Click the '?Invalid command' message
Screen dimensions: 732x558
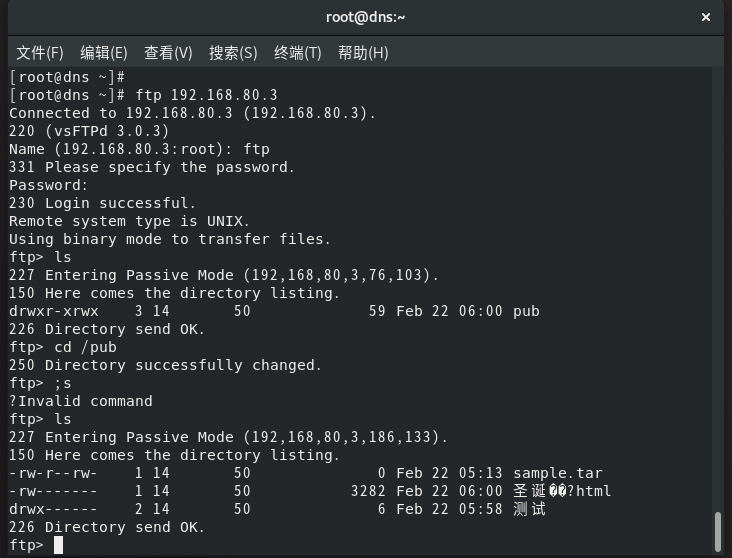pyautogui.click(x=81, y=401)
